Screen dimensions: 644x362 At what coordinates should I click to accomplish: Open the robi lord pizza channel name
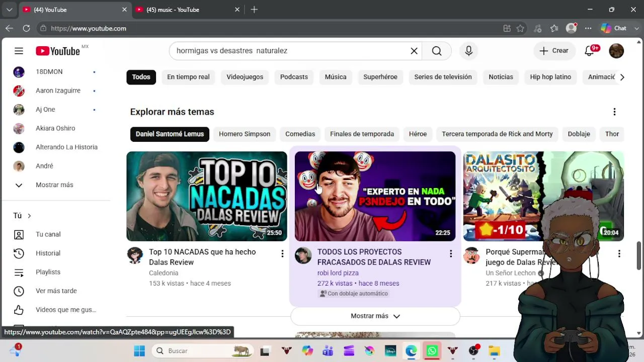click(x=338, y=273)
